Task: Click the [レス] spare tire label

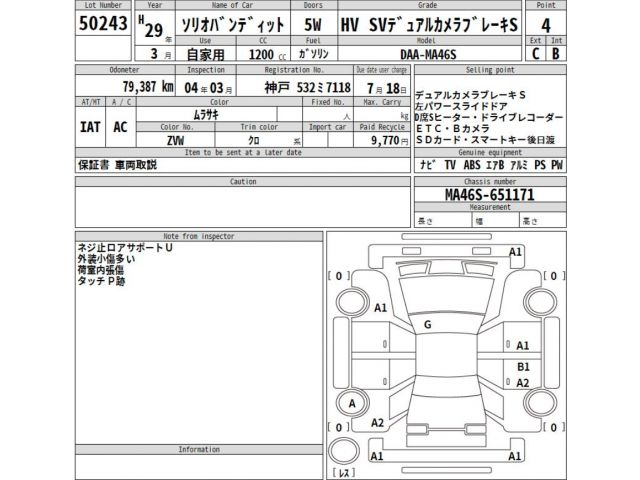Action: point(344,473)
